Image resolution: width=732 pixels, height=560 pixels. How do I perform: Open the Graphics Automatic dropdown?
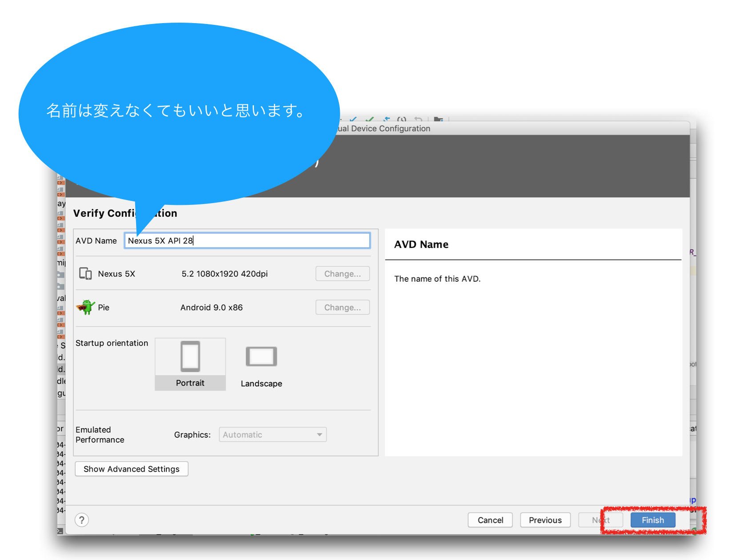pyautogui.click(x=273, y=435)
